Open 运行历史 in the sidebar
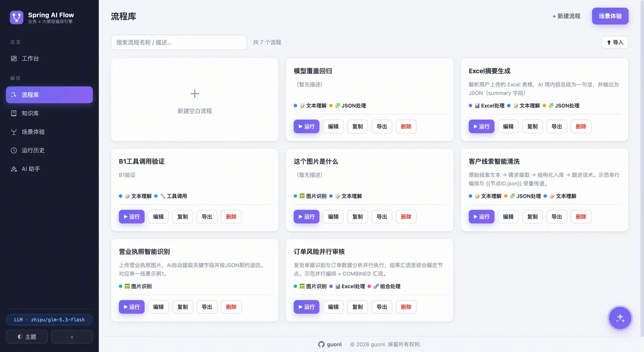 pos(49,150)
